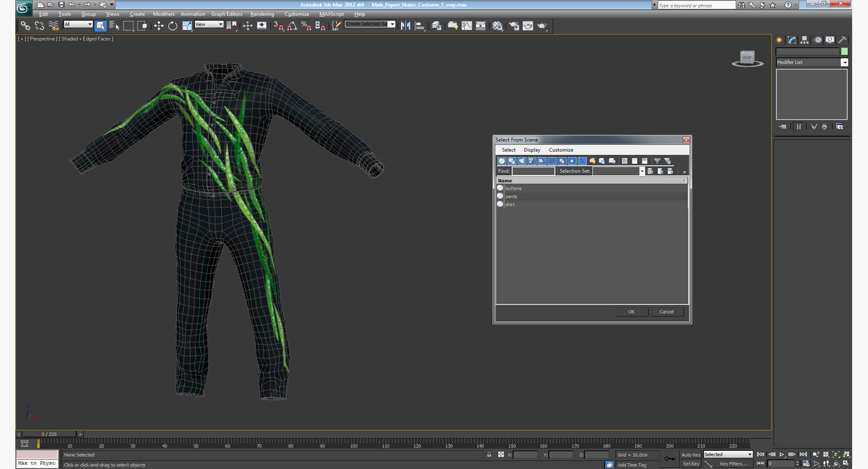Open the Curve Editor
The height and width of the screenshot is (469, 868).
click(467, 26)
